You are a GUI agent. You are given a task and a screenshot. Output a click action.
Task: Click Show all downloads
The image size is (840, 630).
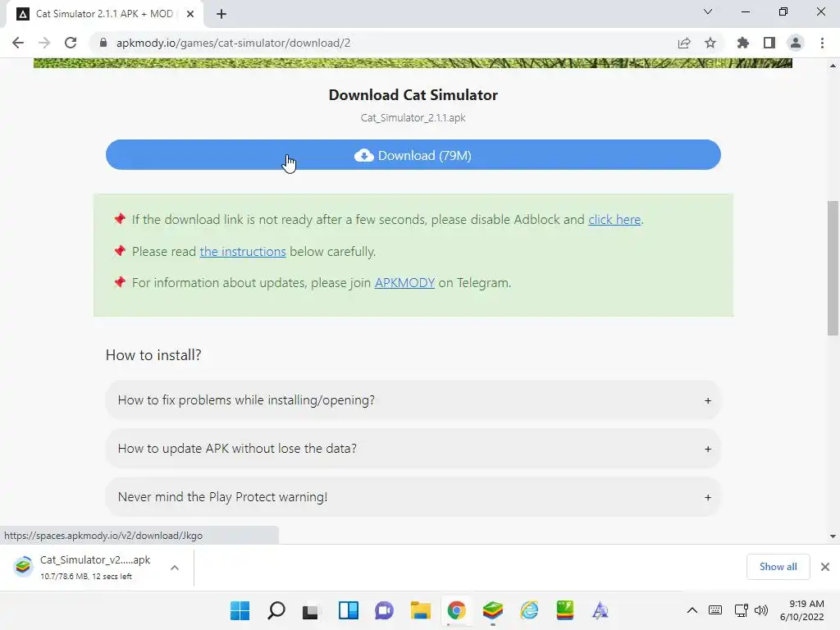[778, 567]
